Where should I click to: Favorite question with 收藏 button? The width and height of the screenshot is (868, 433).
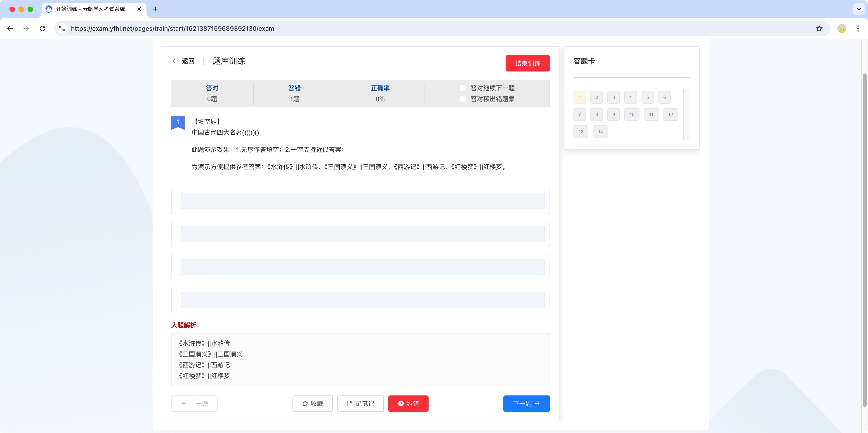tap(312, 404)
